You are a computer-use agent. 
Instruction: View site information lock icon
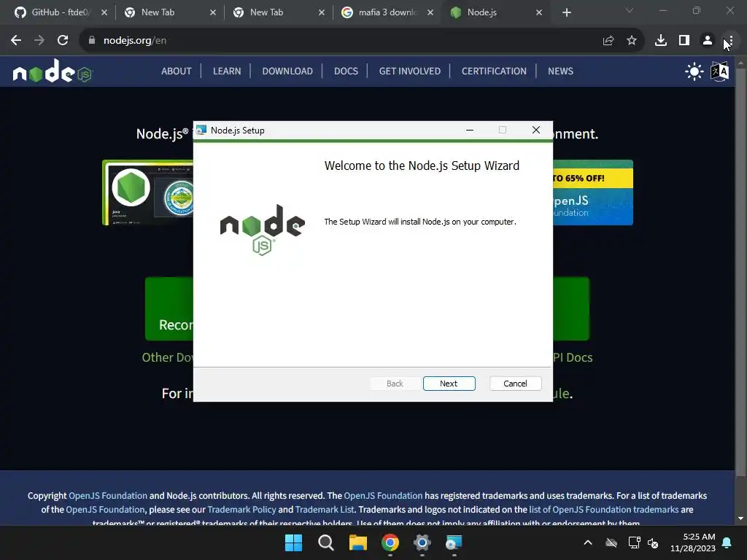(x=92, y=41)
